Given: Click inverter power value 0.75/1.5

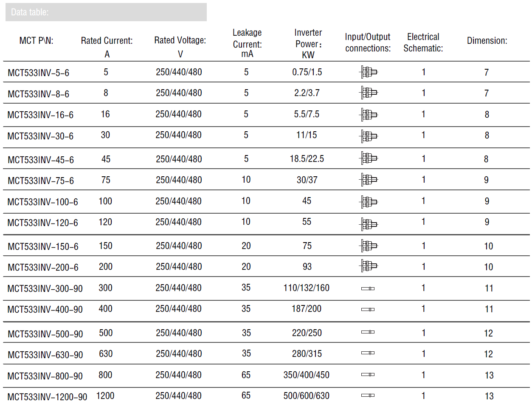Looking at the screenshot, I should coord(307,72).
